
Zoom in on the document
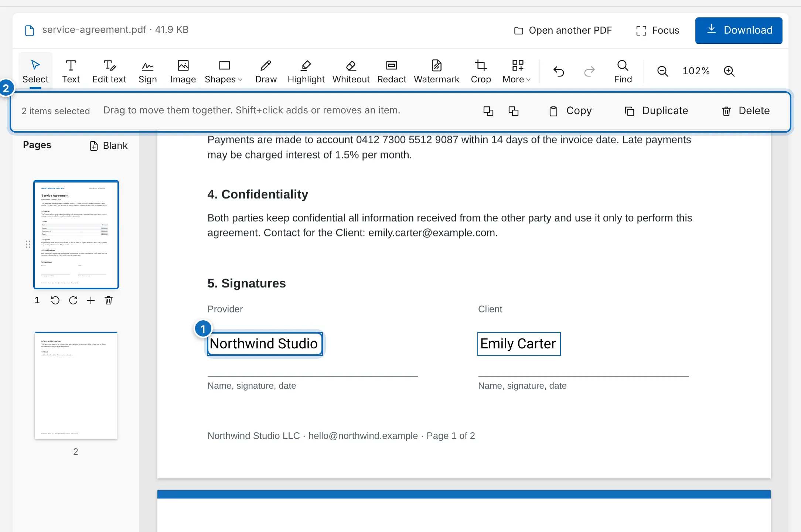coord(729,71)
